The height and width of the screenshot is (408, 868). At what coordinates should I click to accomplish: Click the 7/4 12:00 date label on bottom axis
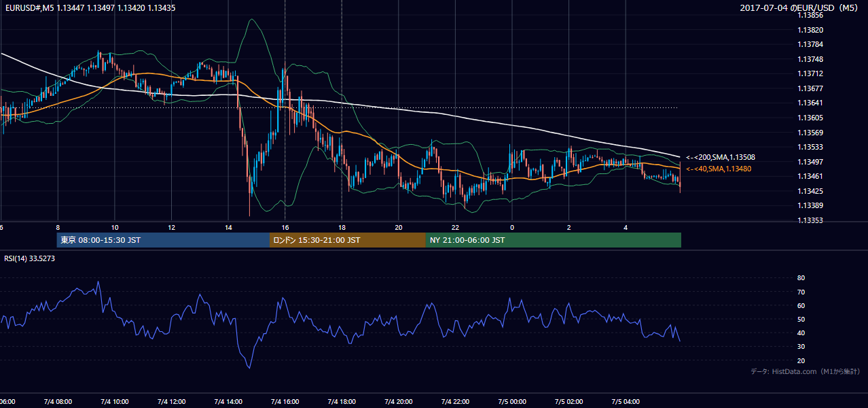[x=170, y=402]
